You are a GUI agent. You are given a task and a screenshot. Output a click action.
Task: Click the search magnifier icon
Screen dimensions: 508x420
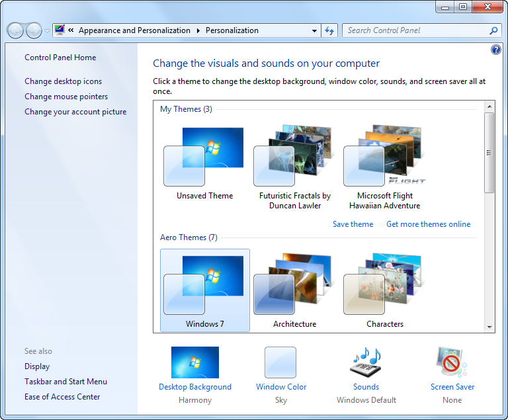pos(493,30)
